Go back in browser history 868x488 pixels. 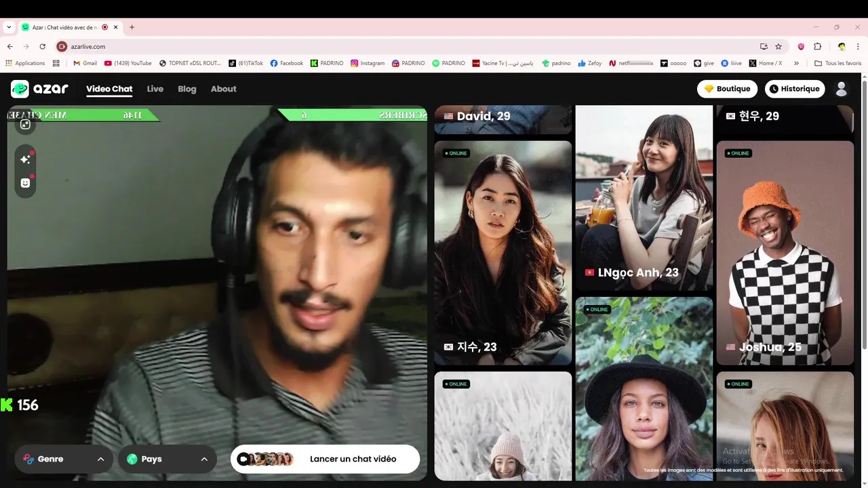click(x=9, y=47)
